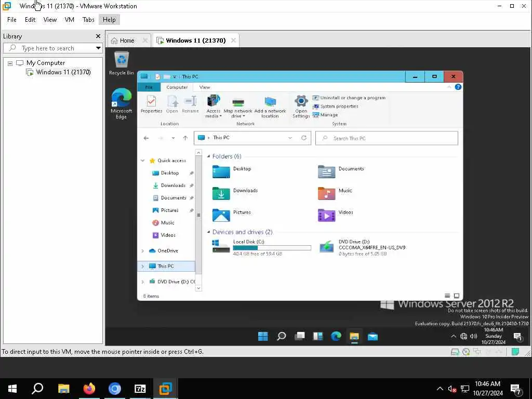This screenshot has height=399, width=532.
Task: Click Add a network location icon
Action: (270, 107)
